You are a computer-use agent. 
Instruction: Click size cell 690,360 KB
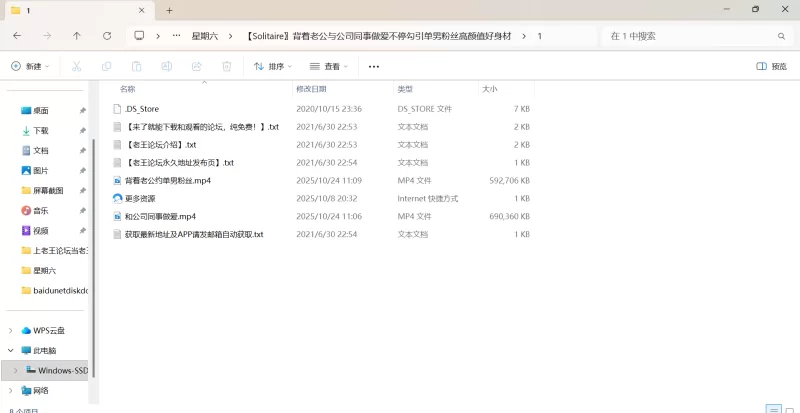pos(509,216)
